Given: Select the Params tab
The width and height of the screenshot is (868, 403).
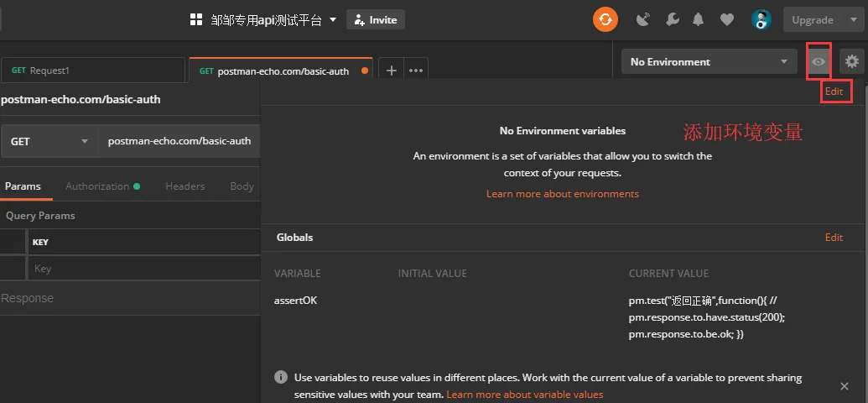Looking at the screenshot, I should (23, 186).
